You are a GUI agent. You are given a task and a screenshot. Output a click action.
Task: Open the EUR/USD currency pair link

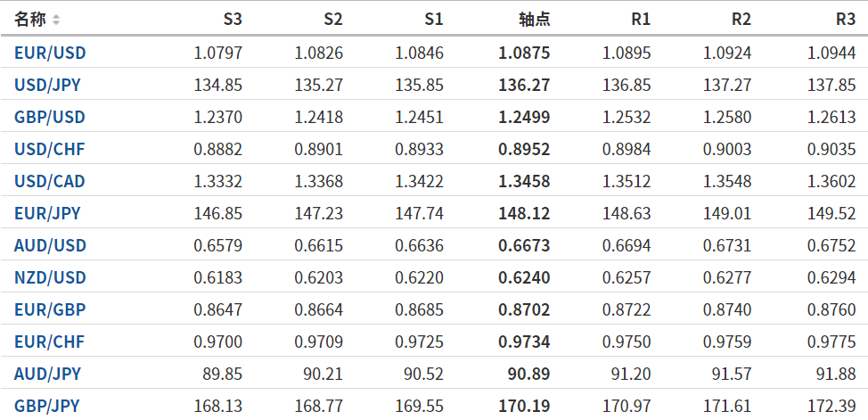(x=50, y=53)
